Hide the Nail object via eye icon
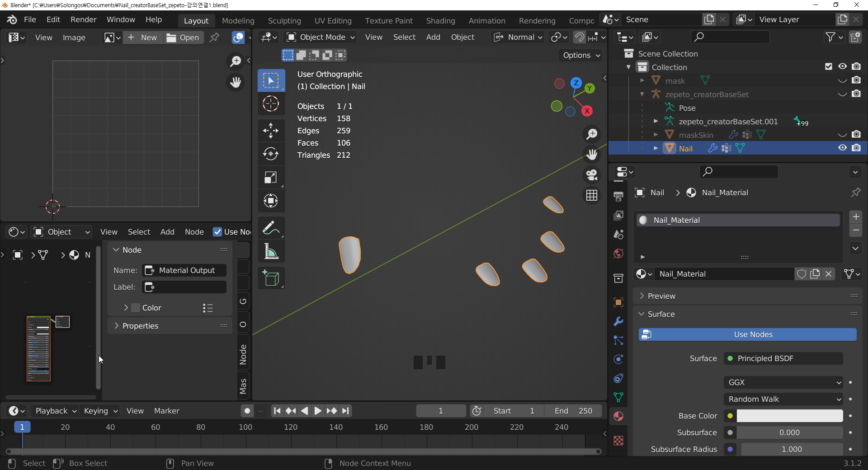The height and width of the screenshot is (470, 868). pyautogui.click(x=843, y=148)
